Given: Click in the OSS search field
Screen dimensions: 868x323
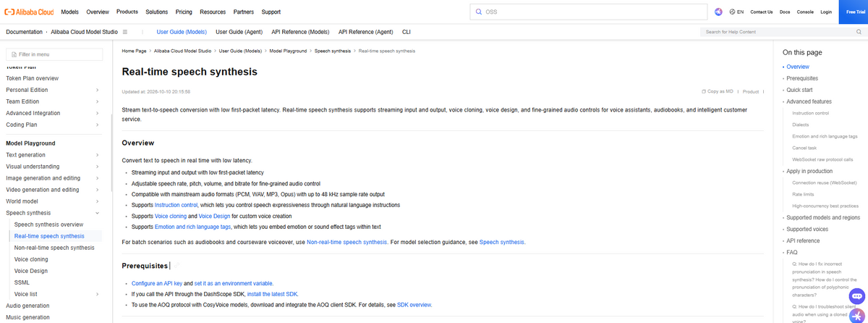Looking at the screenshot, I should tap(587, 12).
